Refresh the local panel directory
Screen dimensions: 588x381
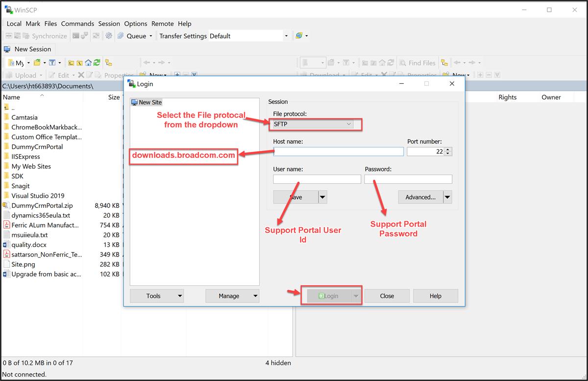point(97,63)
